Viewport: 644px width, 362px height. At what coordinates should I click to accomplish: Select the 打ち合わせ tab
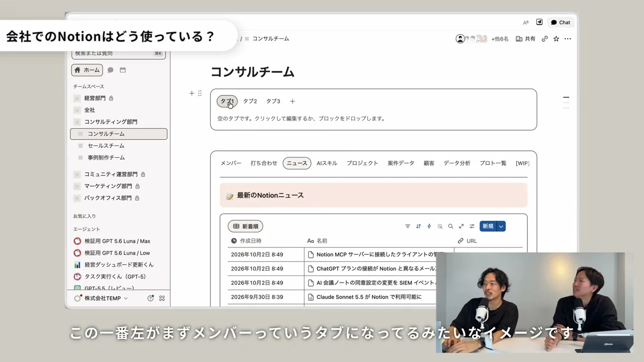264,163
